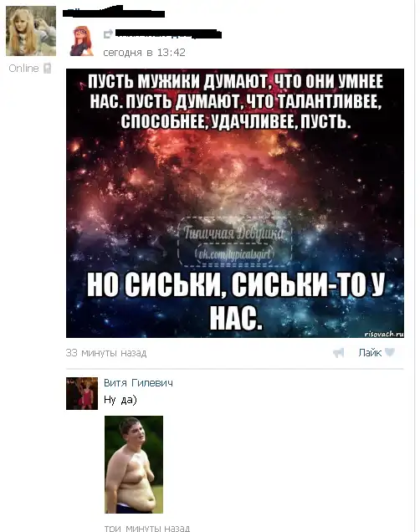Open Витя Гилевич's profile name link
The width and height of the screenshot is (420, 532).
[138, 383]
